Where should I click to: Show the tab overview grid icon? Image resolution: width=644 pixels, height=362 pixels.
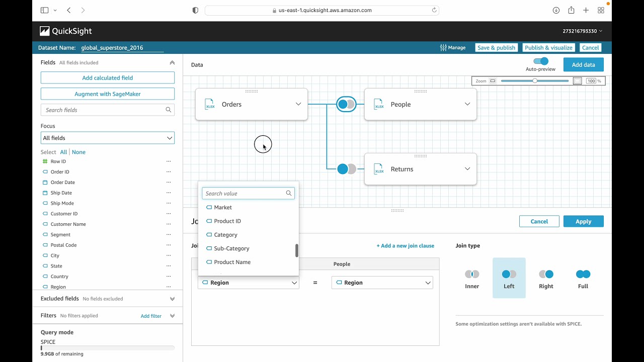(601, 10)
